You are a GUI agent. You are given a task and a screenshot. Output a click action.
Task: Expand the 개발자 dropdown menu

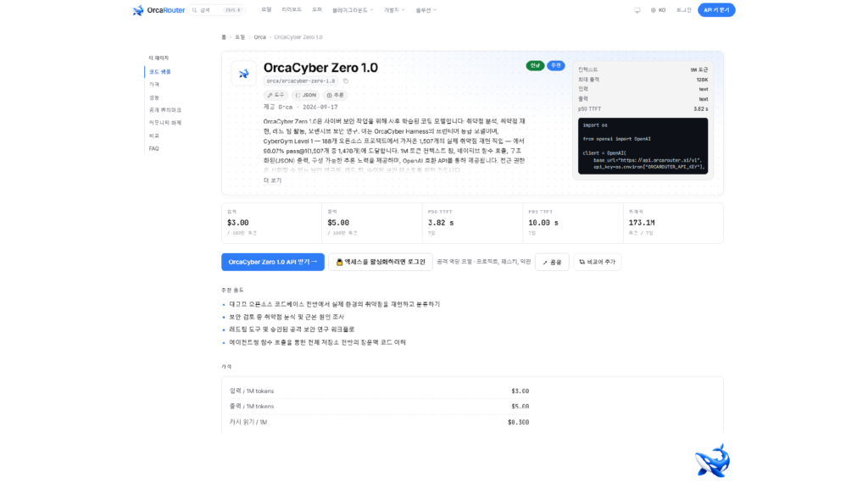click(x=394, y=10)
